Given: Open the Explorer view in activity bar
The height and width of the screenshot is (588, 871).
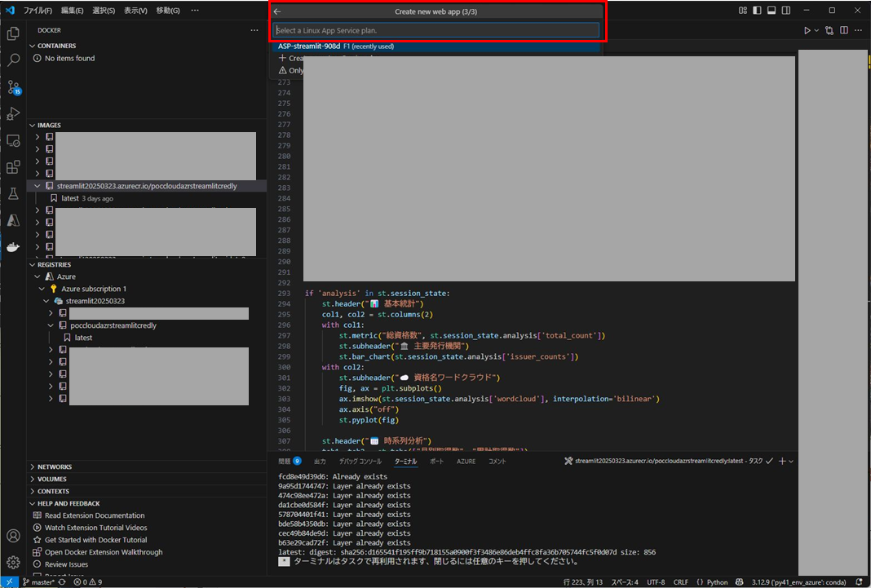Looking at the screenshot, I should tap(13, 34).
